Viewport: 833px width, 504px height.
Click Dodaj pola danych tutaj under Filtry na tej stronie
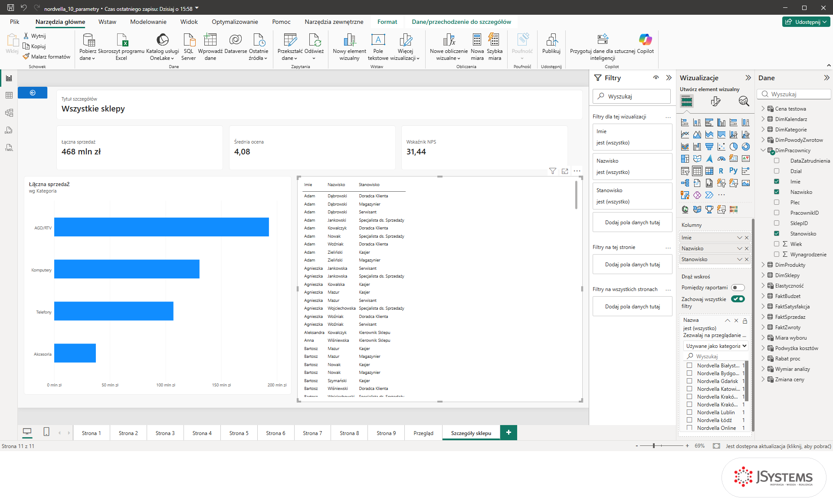click(632, 265)
